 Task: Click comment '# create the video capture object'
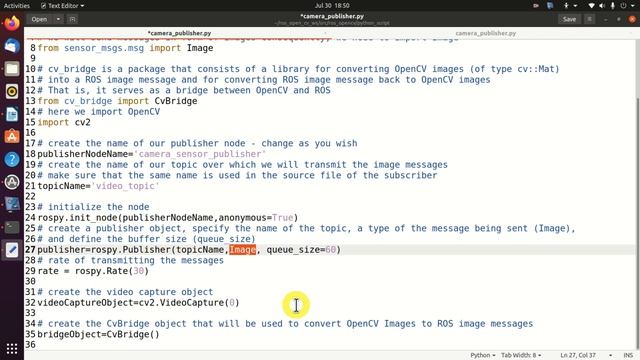[x=125, y=292]
